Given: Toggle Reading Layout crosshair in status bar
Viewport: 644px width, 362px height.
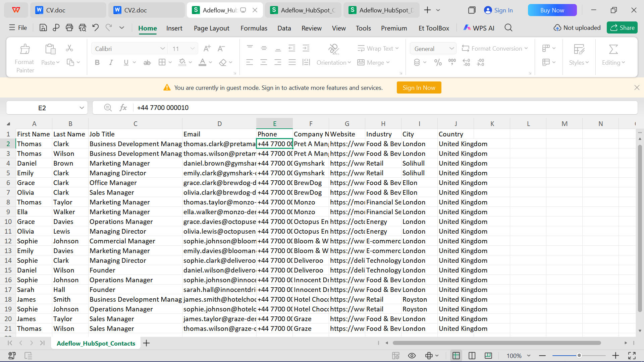Looking at the screenshot, I should (429, 356).
